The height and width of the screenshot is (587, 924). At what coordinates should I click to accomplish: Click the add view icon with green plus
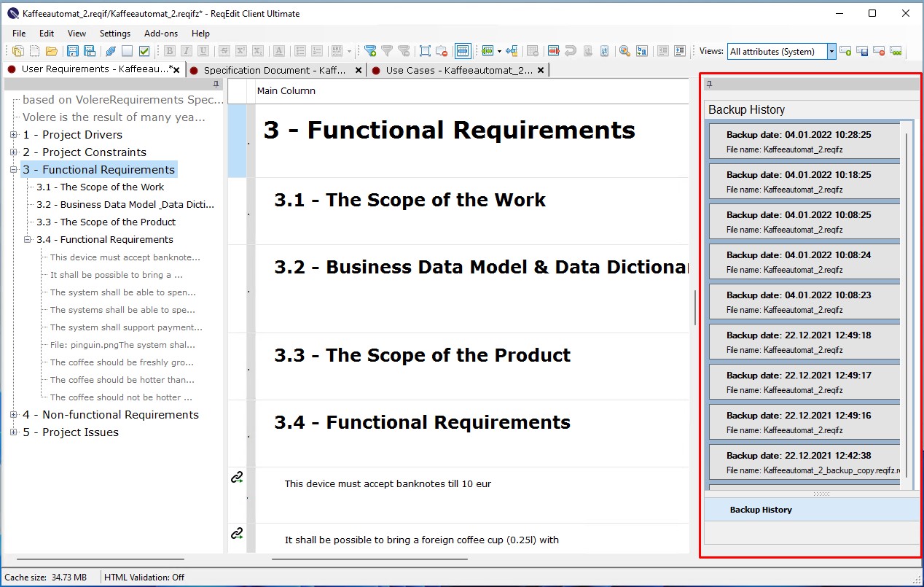coord(845,51)
